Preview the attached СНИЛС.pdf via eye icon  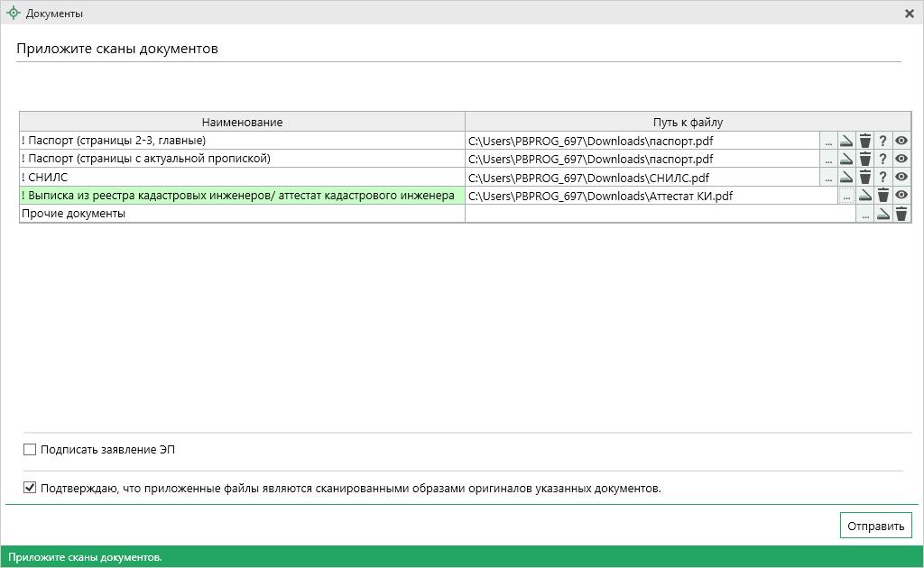901,177
